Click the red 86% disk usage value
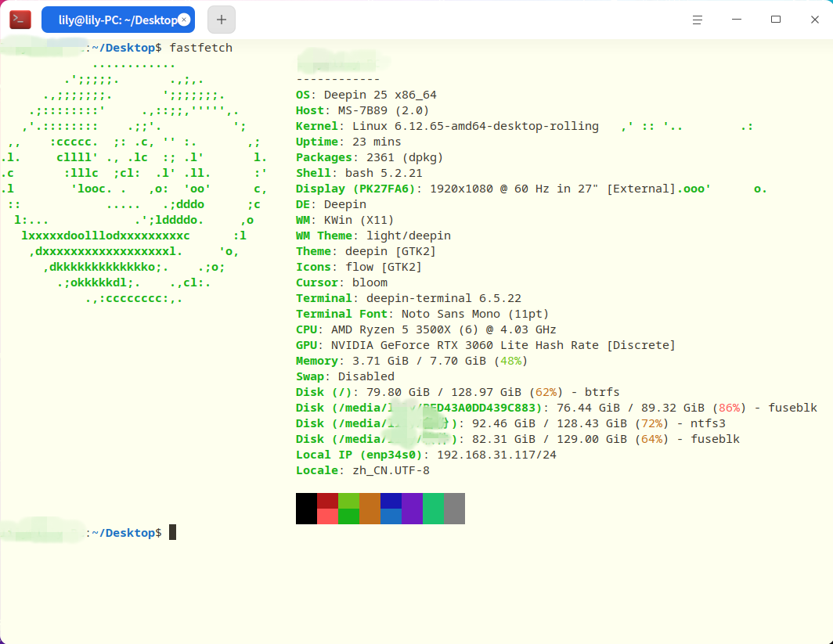The image size is (833, 644). tap(729, 408)
